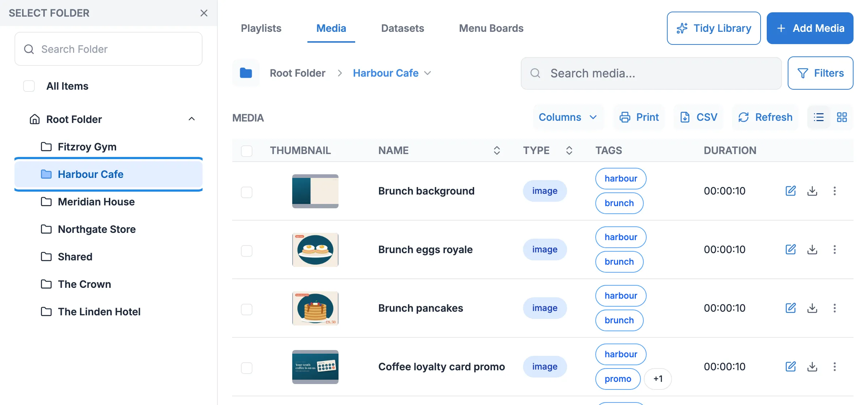Close the Select Folder panel

204,13
